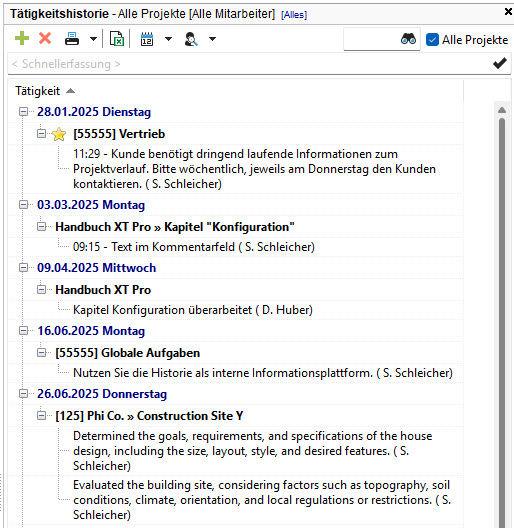Click the calendar date filter icon
This screenshot has height=528, width=514.
(147, 39)
